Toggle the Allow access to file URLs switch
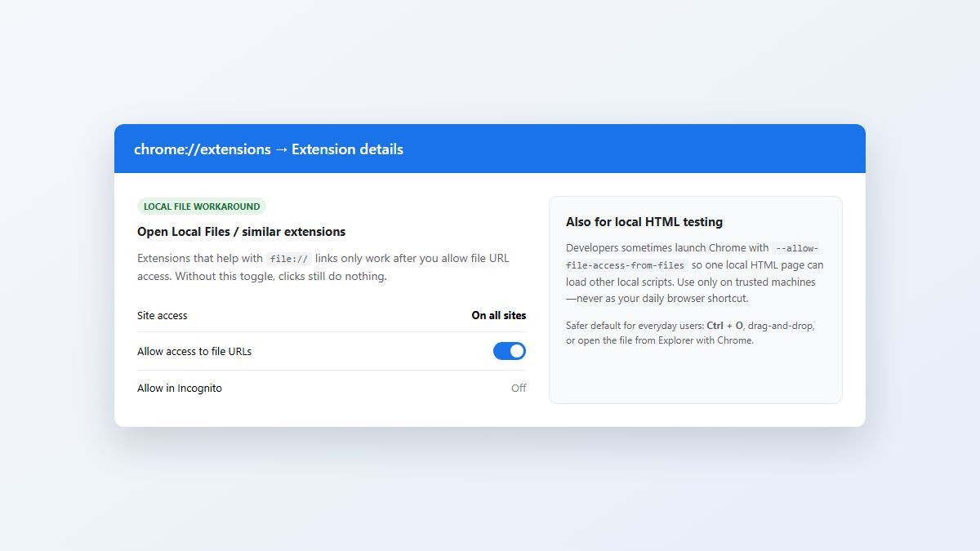This screenshot has width=980, height=551. 510,351
